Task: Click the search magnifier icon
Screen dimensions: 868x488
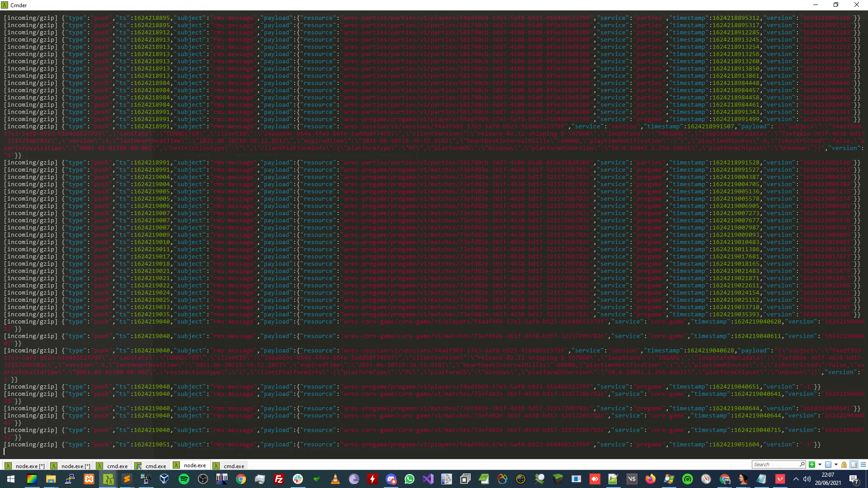Action: point(802,465)
